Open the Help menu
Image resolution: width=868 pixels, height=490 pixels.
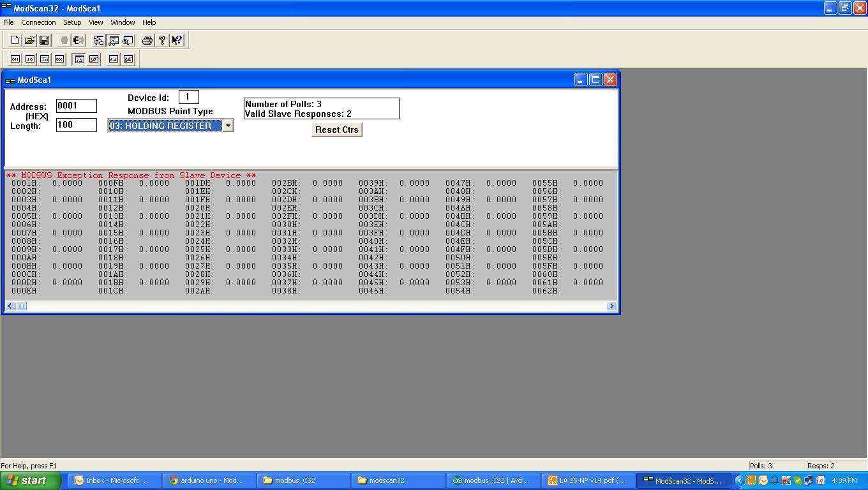click(x=149, y=22)
